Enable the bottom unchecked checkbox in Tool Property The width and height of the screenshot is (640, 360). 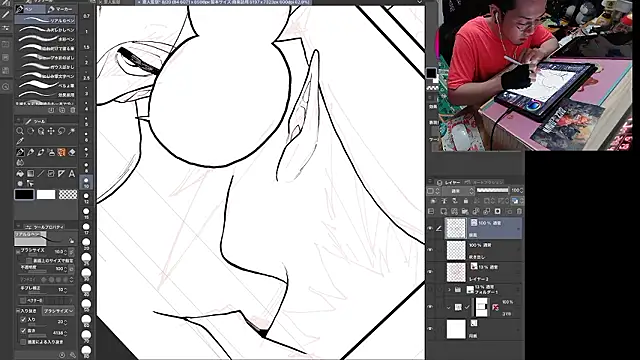point(23,342)
